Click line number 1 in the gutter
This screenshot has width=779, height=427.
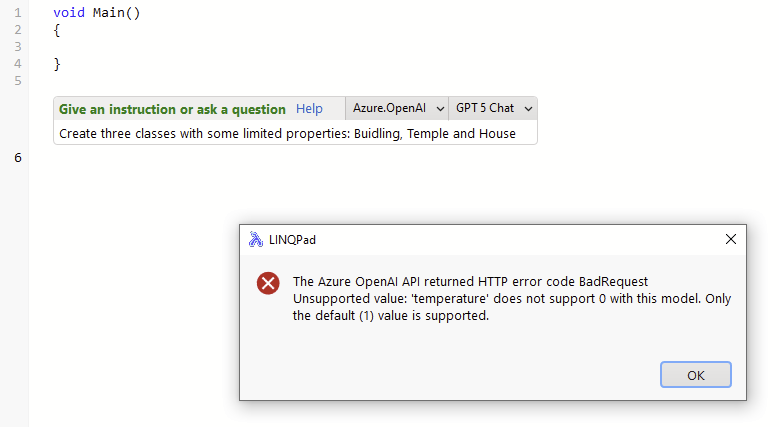(18, 12)
